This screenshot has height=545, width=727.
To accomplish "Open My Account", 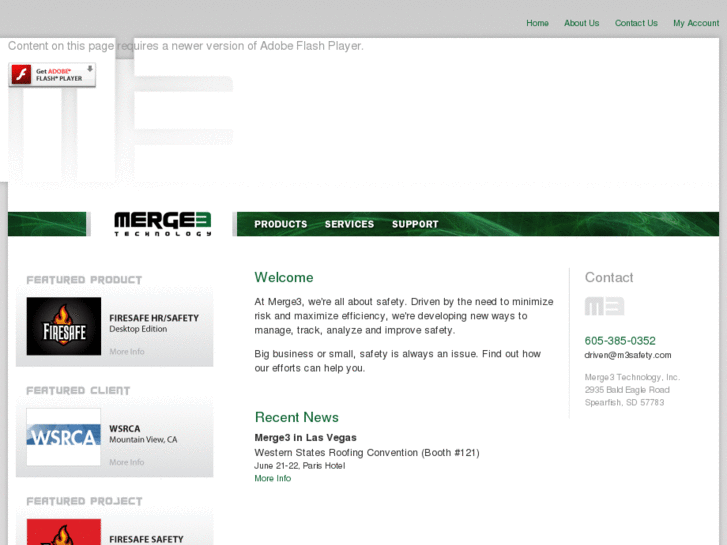I will pos(696,23).
